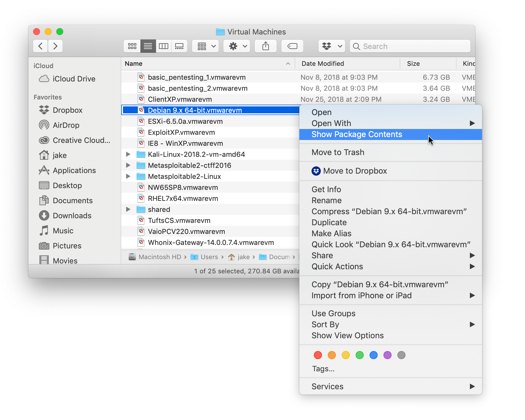Go back with the left arrow button
This screenshot has width=525, height=420.
pyautogui.click(x=41, y=46)
